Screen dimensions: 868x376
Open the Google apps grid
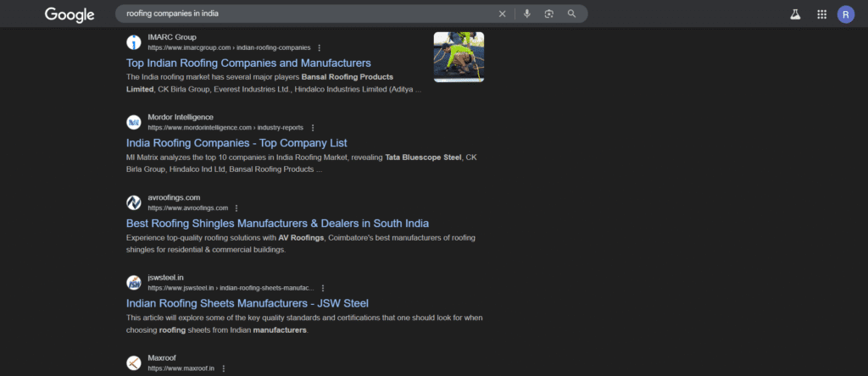(x=821, y=14)
